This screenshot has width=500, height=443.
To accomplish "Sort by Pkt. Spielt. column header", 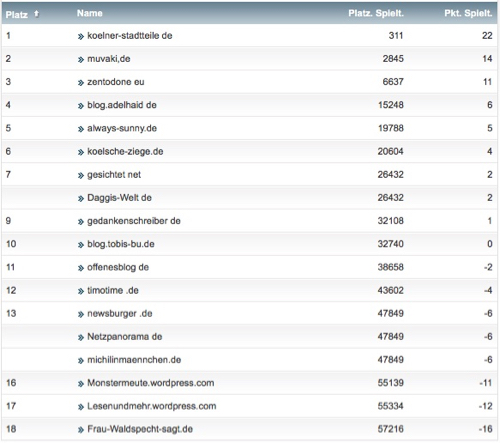I will pyautogui.click(x=468, y=13).
